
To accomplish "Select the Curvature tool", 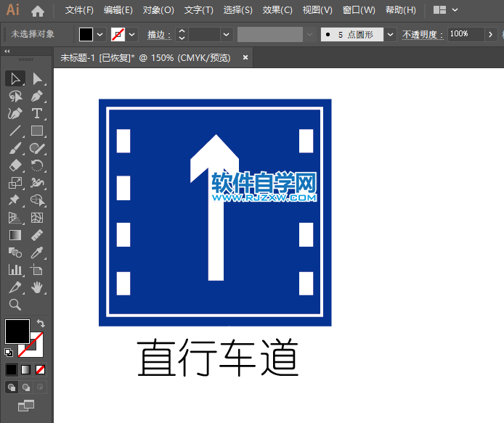I will pyautogui.click(x=15, y=113).
